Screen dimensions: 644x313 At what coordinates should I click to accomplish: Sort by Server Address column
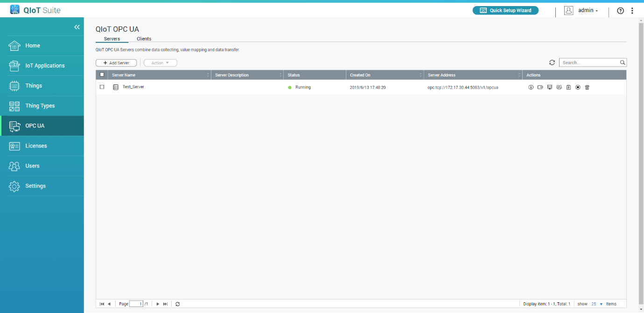(x=473, y=75)
